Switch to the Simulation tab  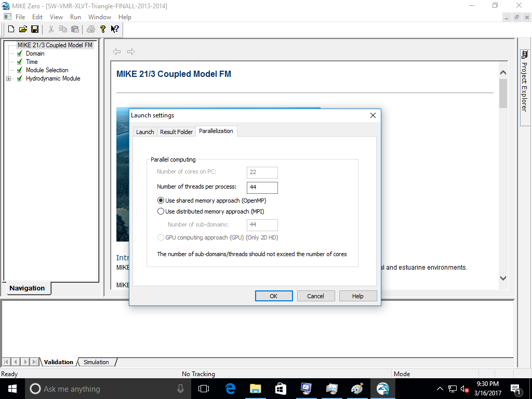(96, 362)
